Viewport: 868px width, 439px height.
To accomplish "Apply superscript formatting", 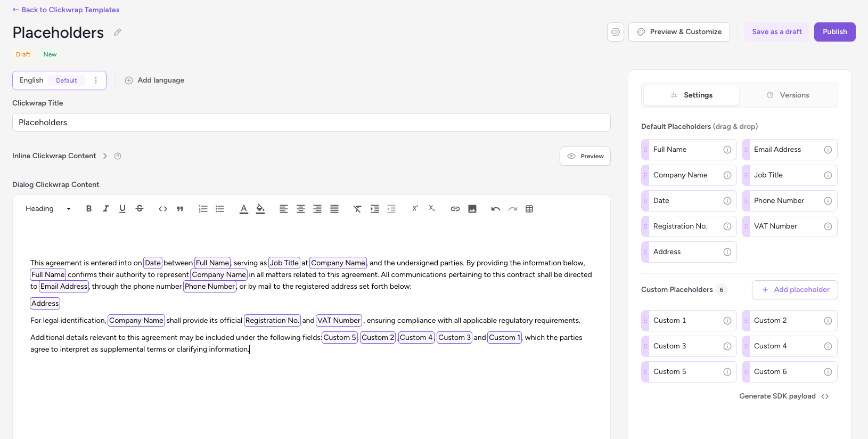I will (415, 208).
